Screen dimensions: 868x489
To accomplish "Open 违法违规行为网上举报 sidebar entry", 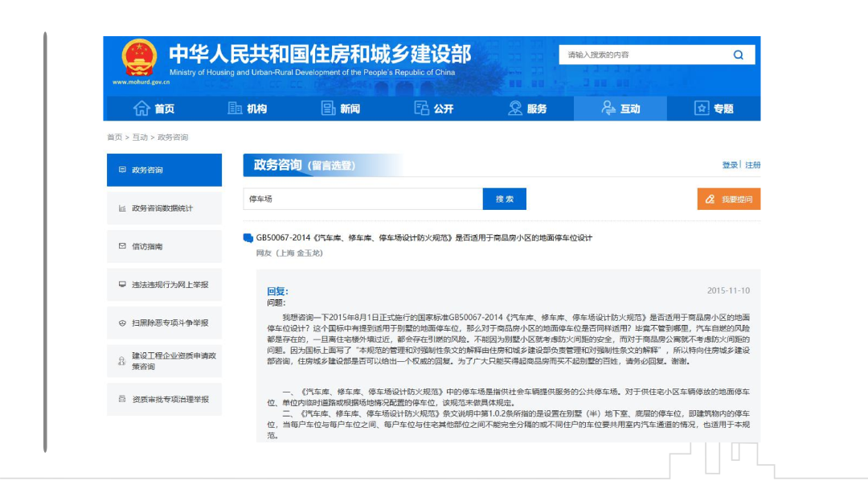I will coord(164,285).
